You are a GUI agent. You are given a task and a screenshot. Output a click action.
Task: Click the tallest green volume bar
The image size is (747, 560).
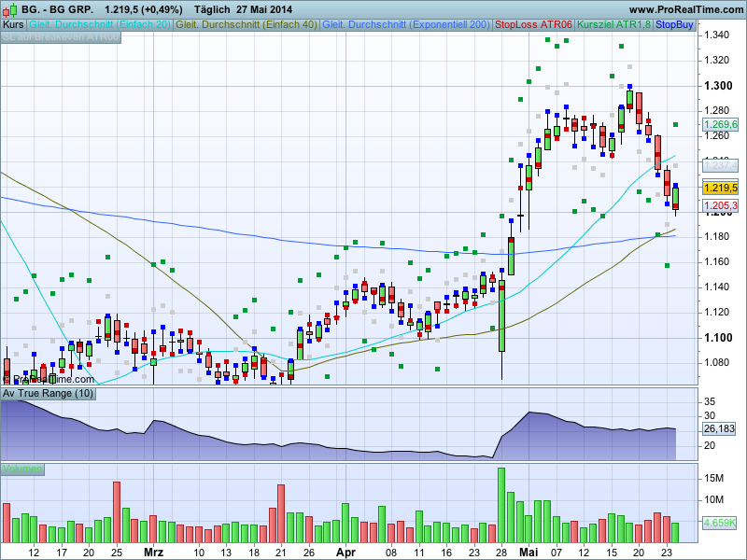[501, 505]
